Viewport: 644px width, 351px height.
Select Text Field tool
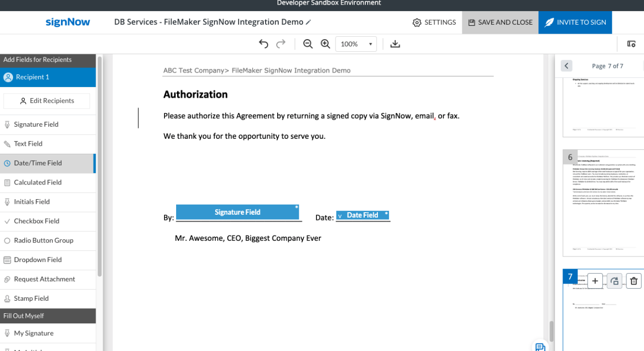(48, 144)
